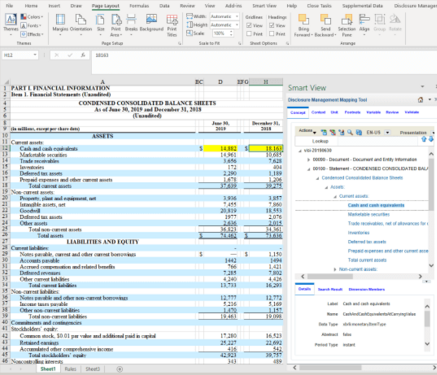This screenshot has width=437, height=375.
Task: Select Inventories concept link
Action: click(x=359, y=233)
